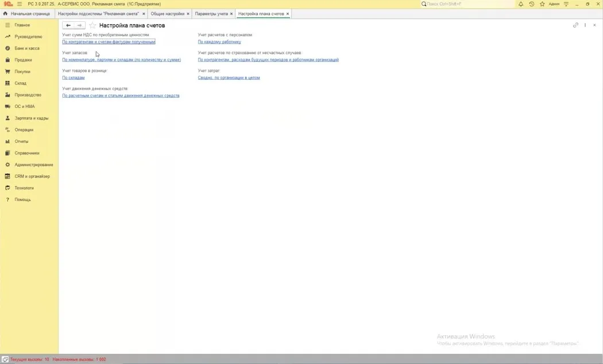Show the history clock icon in title bar
The image size is (603, 364).
coord(531,4)
